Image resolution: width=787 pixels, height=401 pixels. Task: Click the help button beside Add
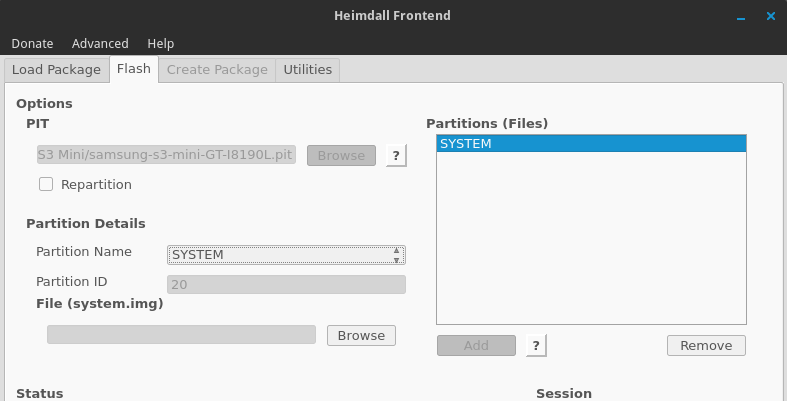point(536,345)
